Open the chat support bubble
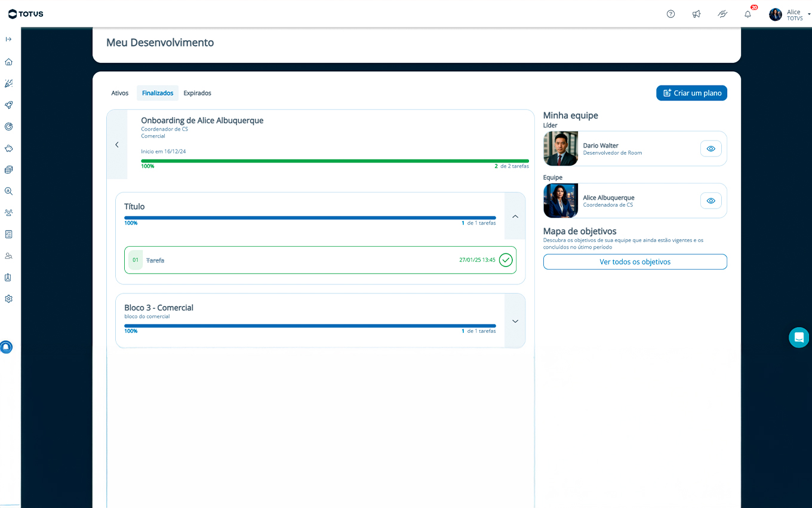The image size is (812, 508). [798, 338]
